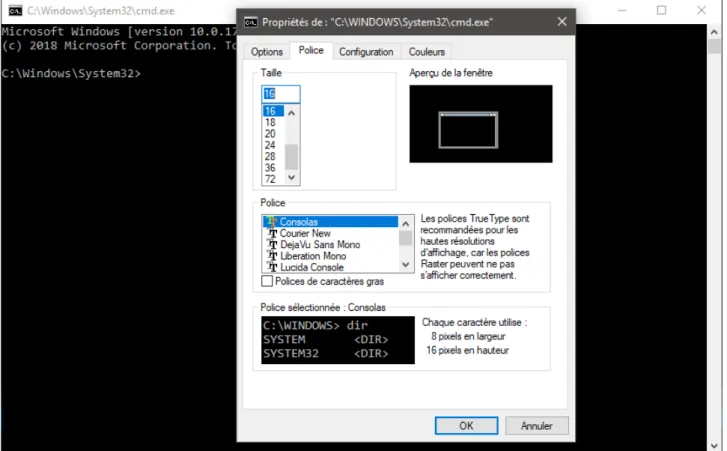727x451 pixels.
Task: Choose the Liberation Mono font
Action: pos(331,256)
